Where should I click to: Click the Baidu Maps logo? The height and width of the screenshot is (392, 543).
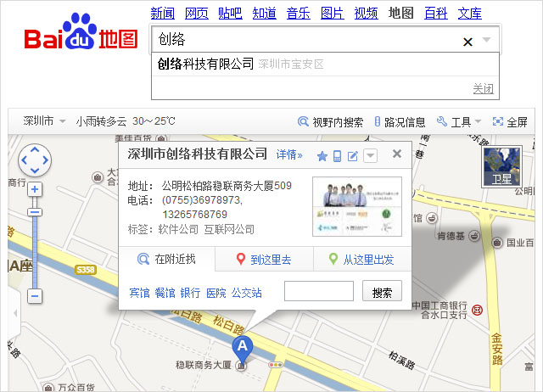pyautogui.click(x=81, y=37)
